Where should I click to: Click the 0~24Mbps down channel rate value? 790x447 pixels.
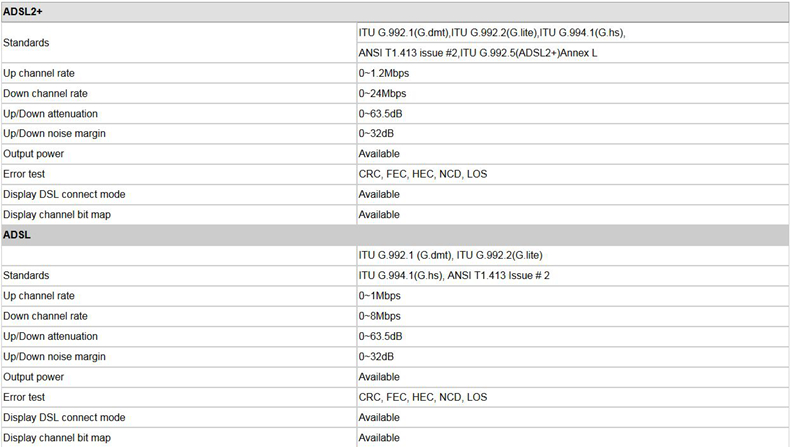382,93
